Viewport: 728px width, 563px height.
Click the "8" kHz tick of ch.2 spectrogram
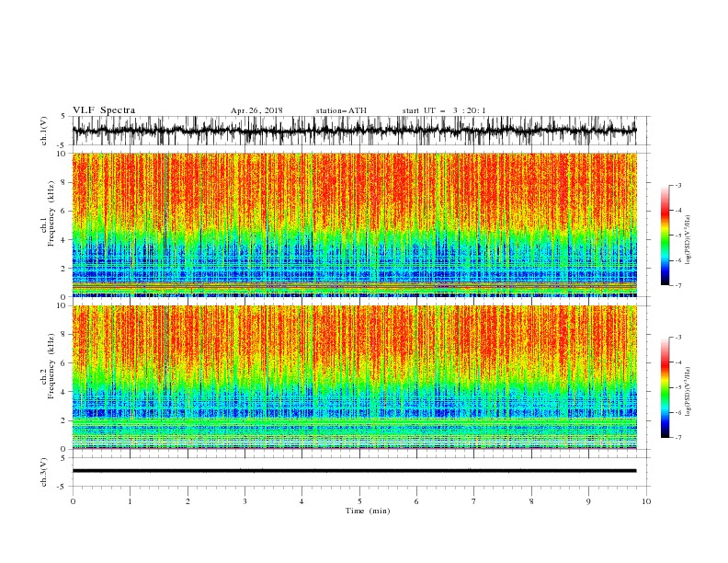coord(64,335)
